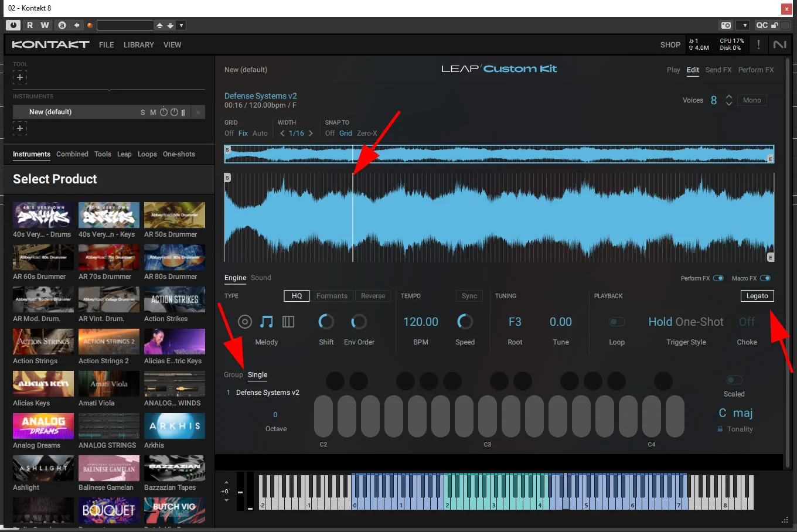Screen dimensions: 797x532
Task: Click the previous preset up arrow
Action: 159,25
